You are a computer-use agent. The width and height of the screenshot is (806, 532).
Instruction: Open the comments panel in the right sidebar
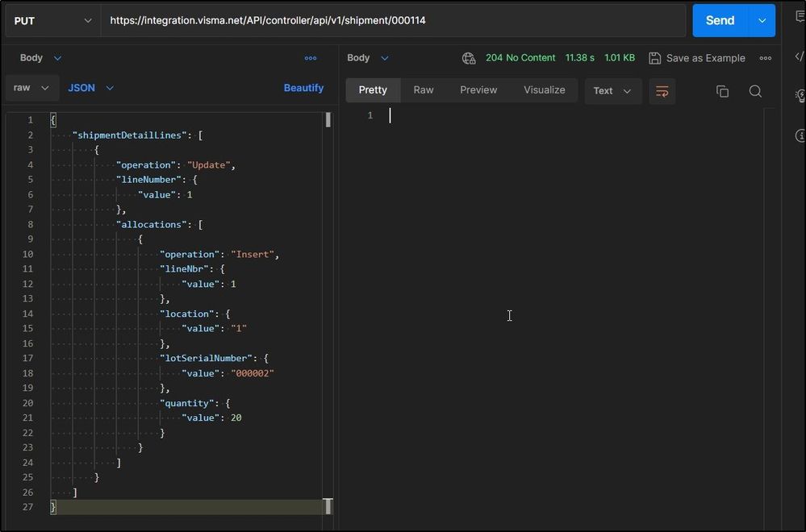(800, 17)
